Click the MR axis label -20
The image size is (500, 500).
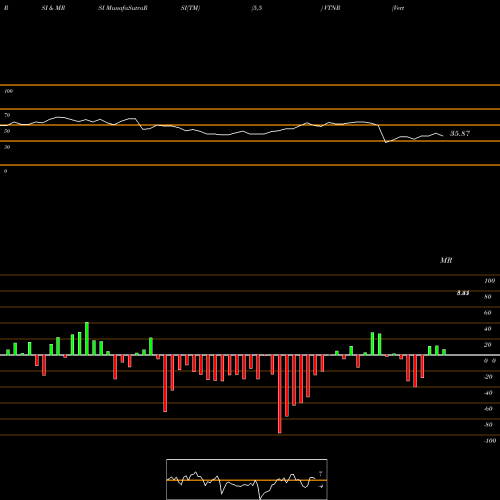point(488,377)
